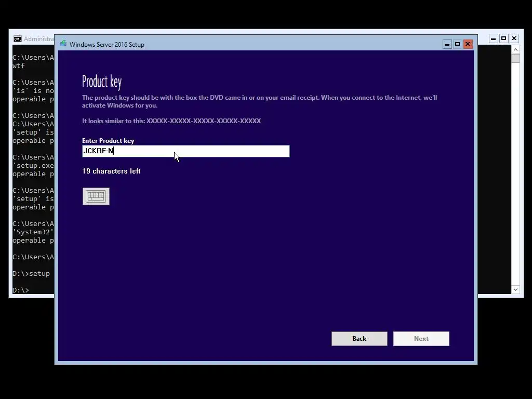Click the "Enter Product key" label

click(108, 140)
